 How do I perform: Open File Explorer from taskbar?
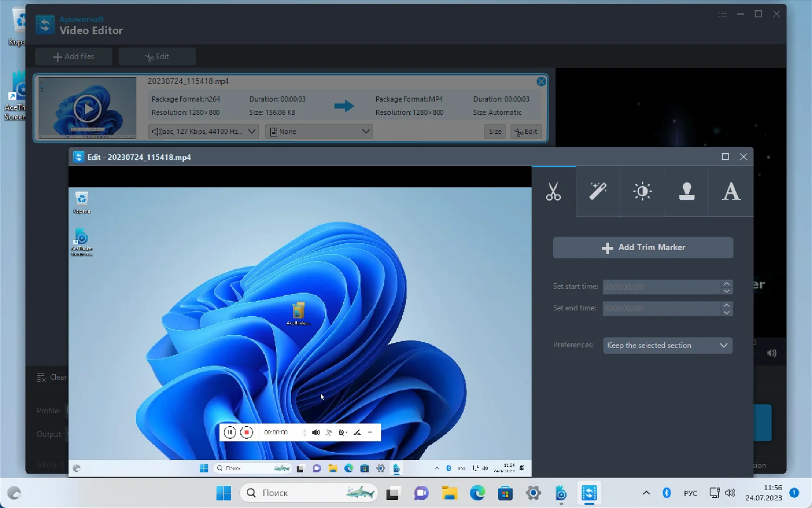coord(449,493)
